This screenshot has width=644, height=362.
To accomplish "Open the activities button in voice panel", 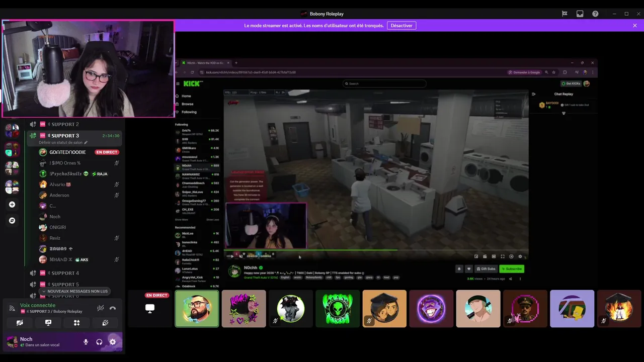I will point(77,323).
